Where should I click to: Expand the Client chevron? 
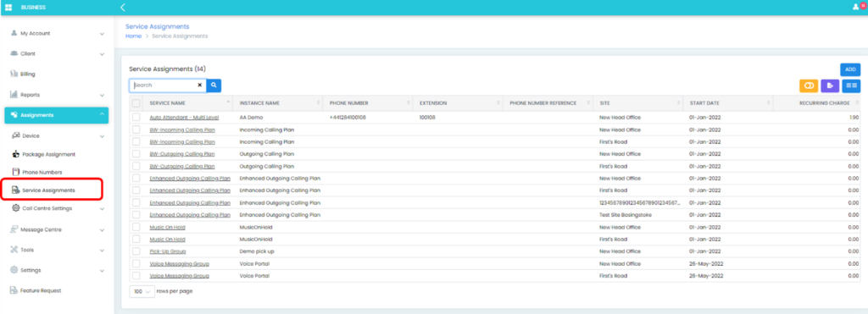102,54
